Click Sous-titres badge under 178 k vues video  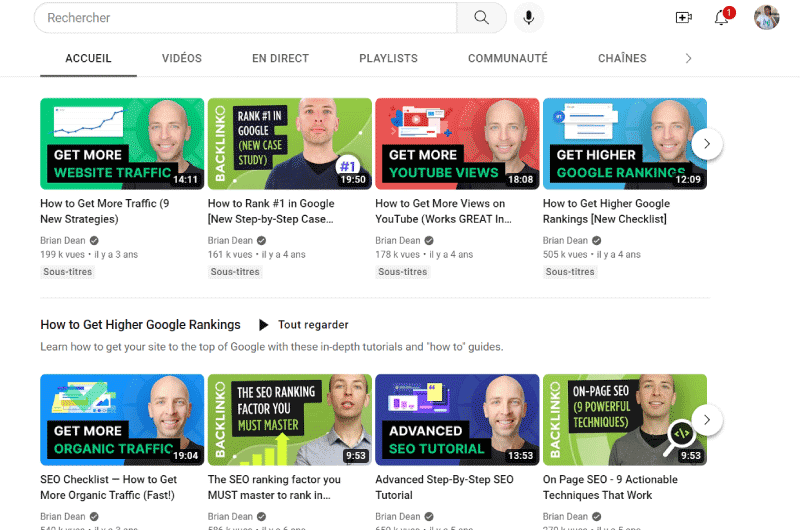pyautogui.click(x=403, y=272)
